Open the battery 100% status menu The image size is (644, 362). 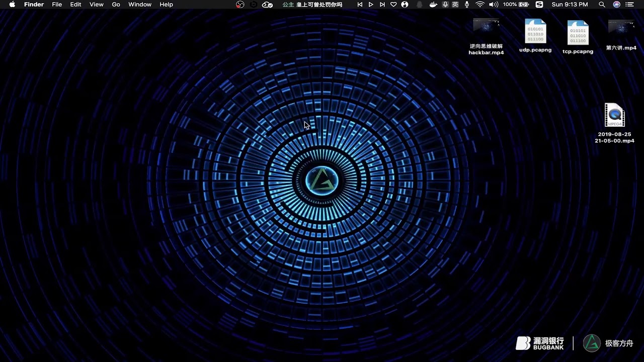(516, 5)
